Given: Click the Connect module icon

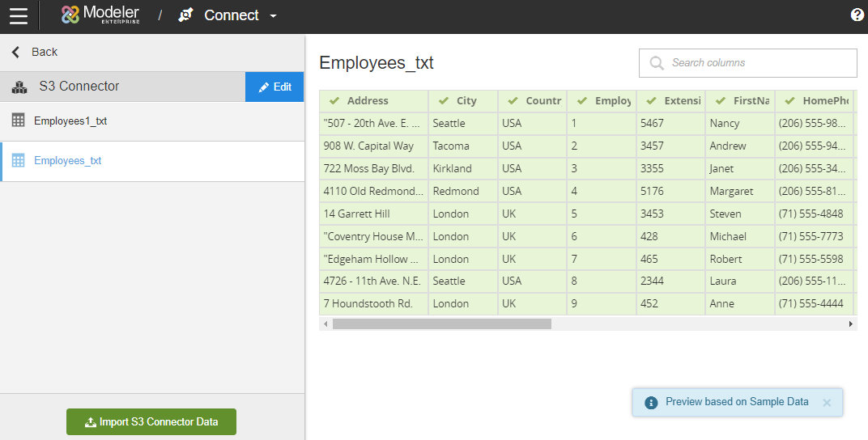Looking at the screenshot, I should click(186, 15).
